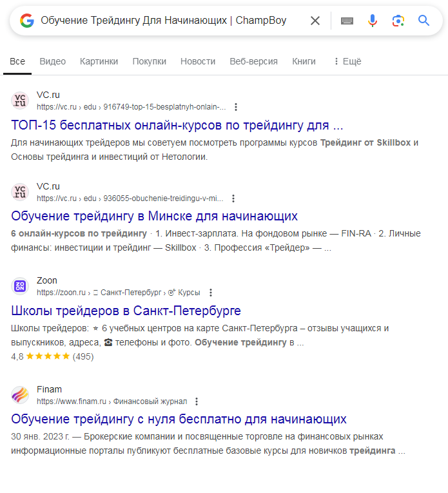The width and height of the screenshot is (448, 493).
Task: Open options menu for Zoon result
Action: 210,293
